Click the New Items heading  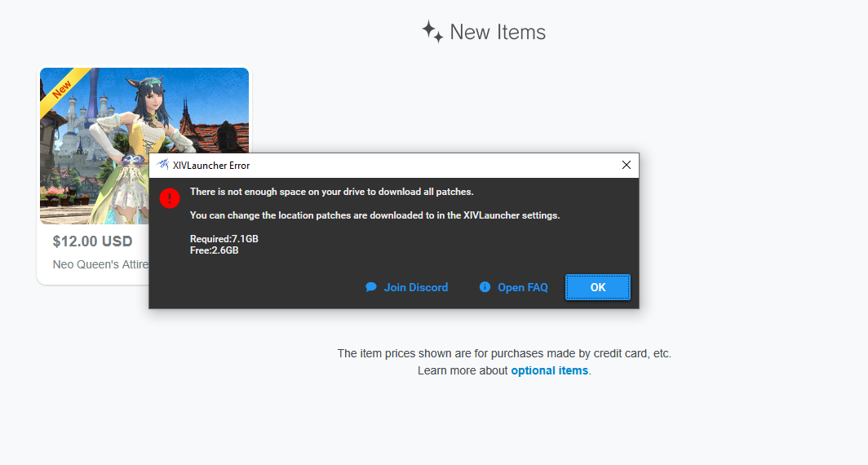tap(498, 32)
